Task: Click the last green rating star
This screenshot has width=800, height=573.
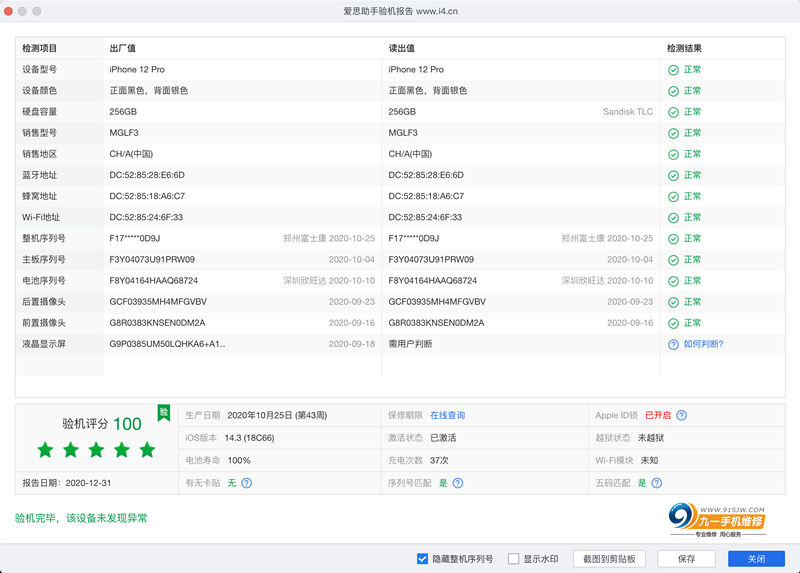Action: pyautogui.click(x=147, y=450)
